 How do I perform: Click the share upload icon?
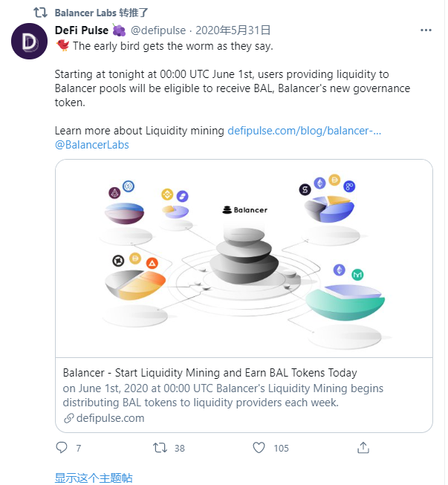(x=363, y=447)
